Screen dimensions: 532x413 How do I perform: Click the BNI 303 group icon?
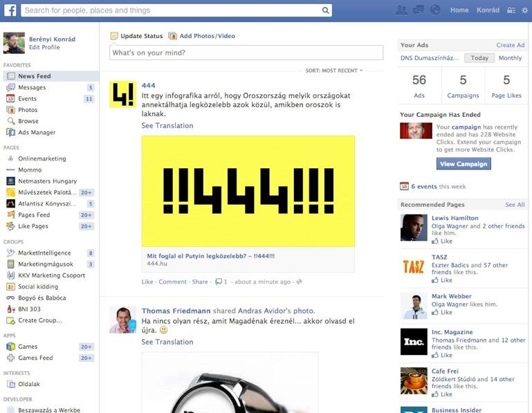point(11,309)
